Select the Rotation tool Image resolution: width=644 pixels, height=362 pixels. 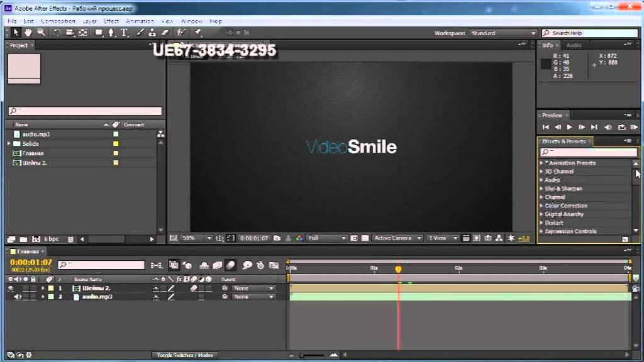(x=57, y=33)
